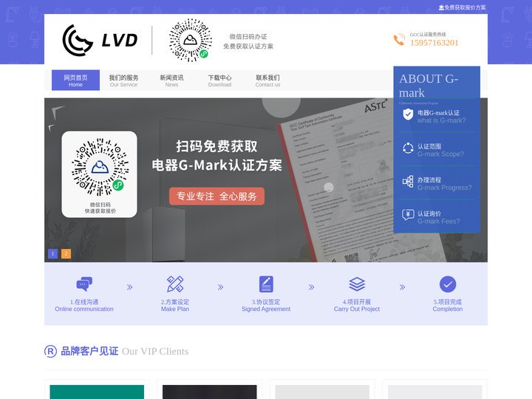Click the flowchart icon next to 办理流程
This screenshot has width=532, height=399.
[408, 182]
